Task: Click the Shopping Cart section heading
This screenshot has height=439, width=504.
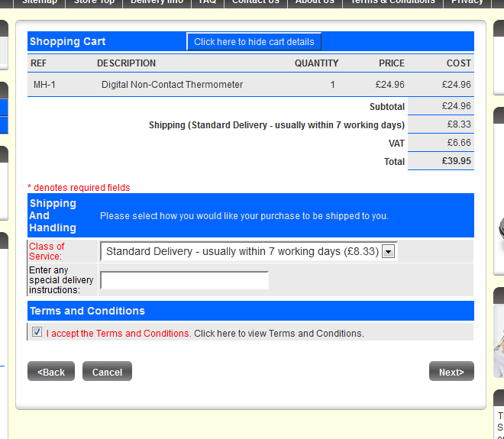Action: (67, 41)
